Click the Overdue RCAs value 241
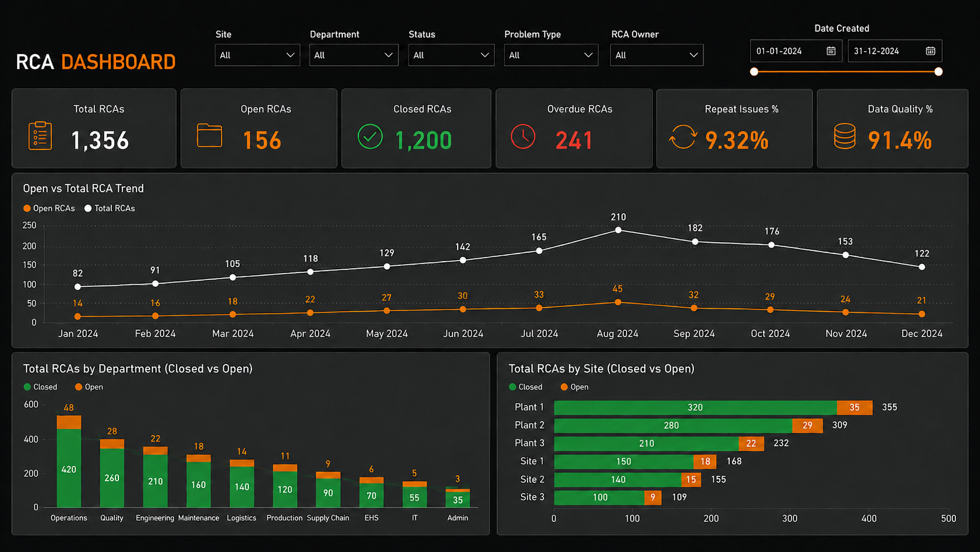The image size is (980, 552). pos(574,141)
